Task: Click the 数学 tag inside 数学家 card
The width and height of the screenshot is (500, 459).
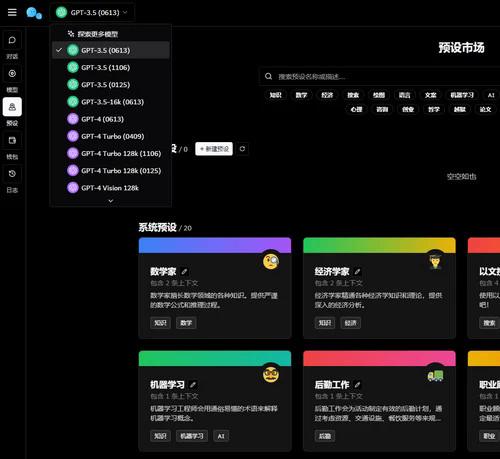Action: 186,323
